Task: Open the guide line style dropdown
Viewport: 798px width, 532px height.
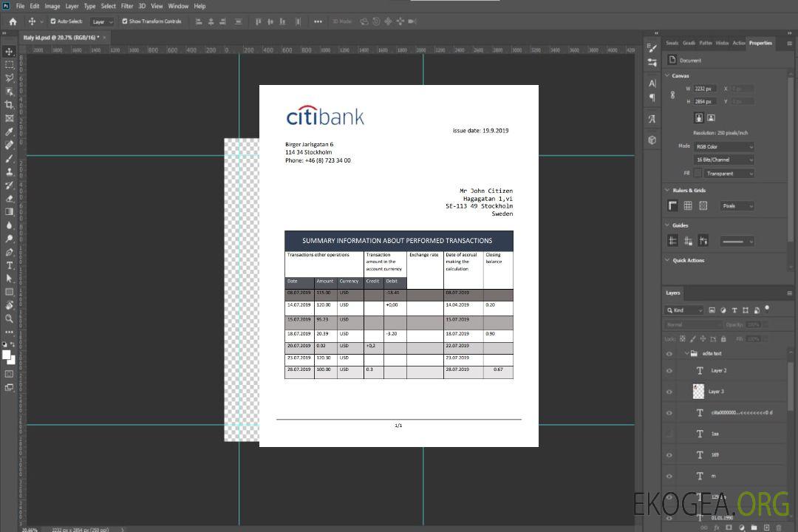Action: [737, 242]
